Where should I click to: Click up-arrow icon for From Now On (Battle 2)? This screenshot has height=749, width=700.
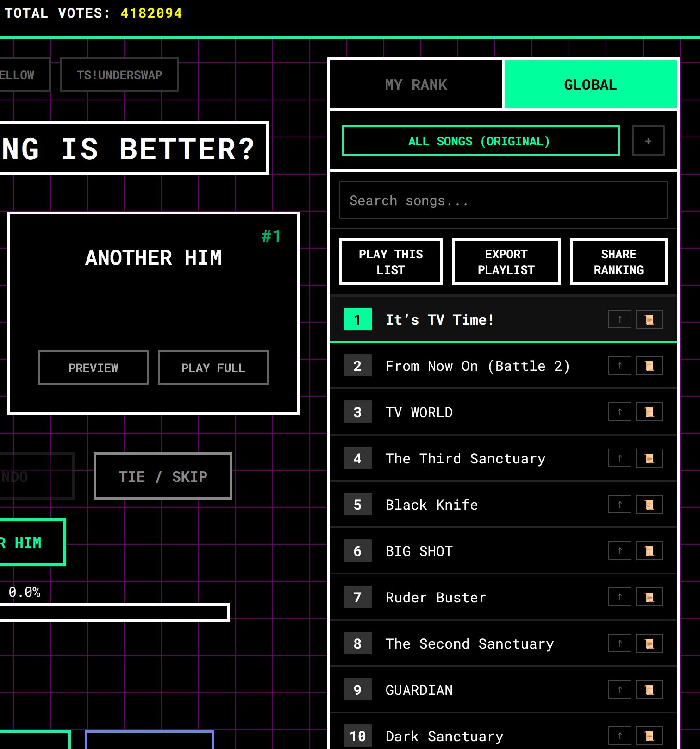(x=619, y=366)
